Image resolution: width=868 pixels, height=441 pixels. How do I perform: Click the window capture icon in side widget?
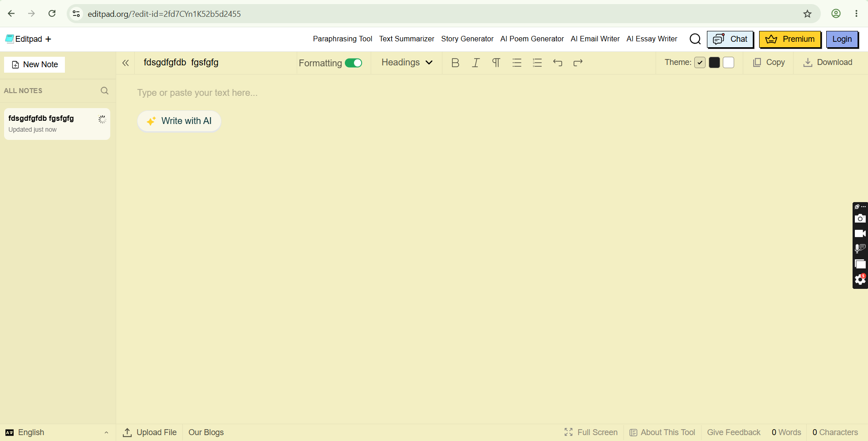pyautogui.click(x=860, y=264)
